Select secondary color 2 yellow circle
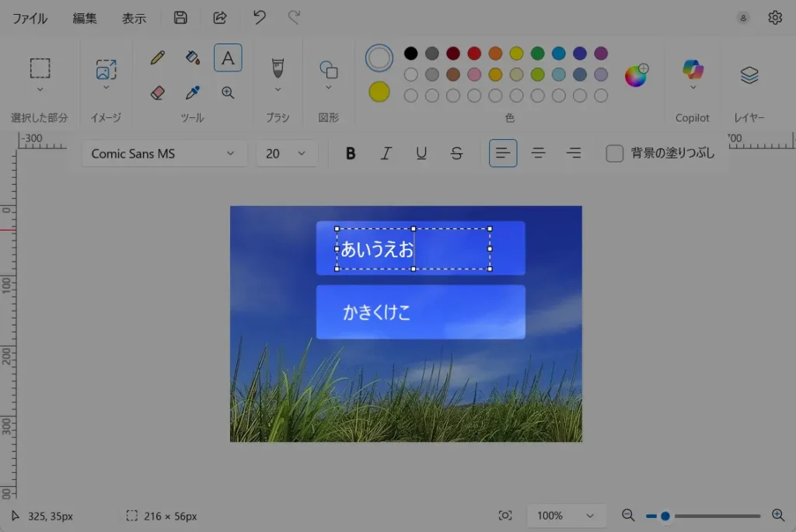The width and height of the screenshot is (796, 532). point(379,92)
